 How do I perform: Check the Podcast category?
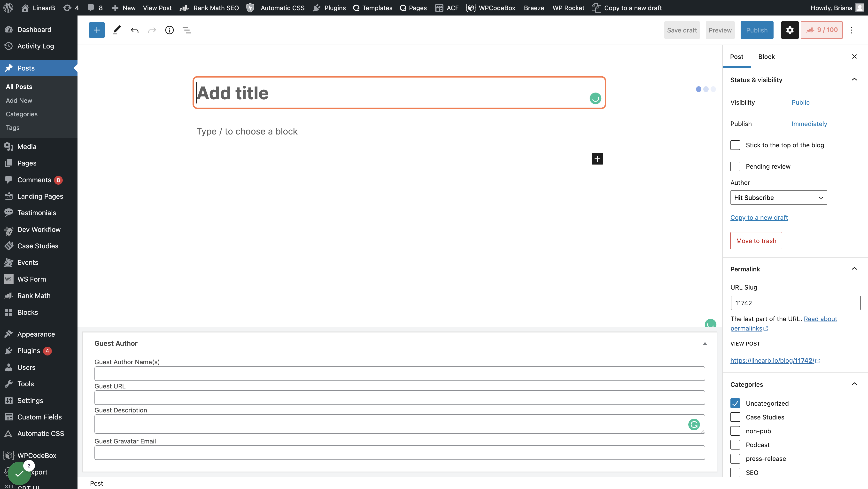(x=735, y=445)
